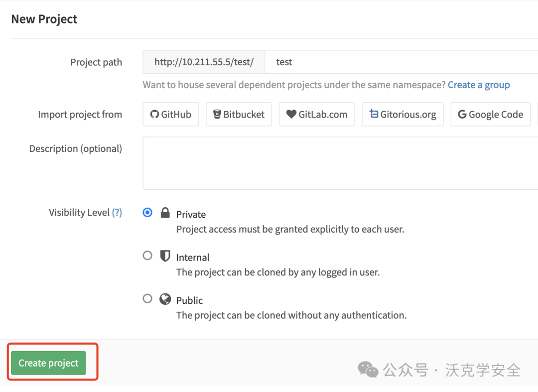Focus the project name field containing test
The height and width of the screenshot is (392, 538).
pos(402,62)
